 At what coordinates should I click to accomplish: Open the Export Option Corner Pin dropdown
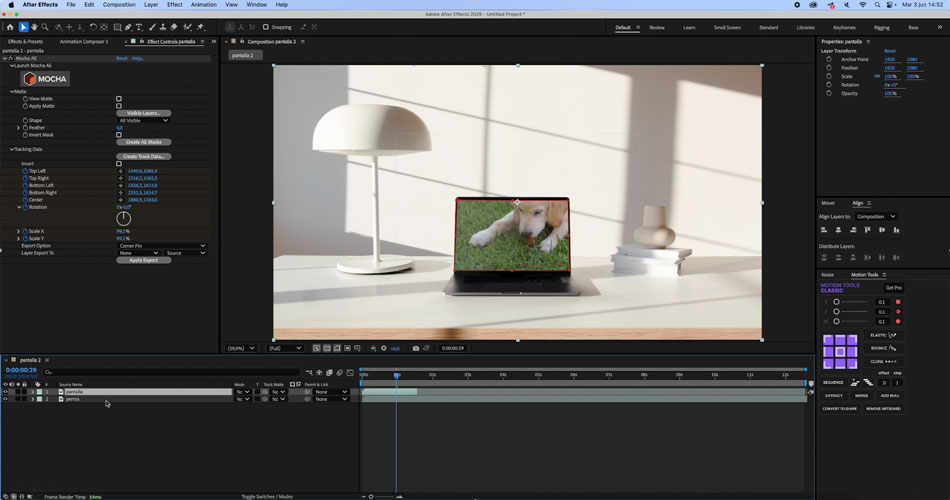coord(161,246)
